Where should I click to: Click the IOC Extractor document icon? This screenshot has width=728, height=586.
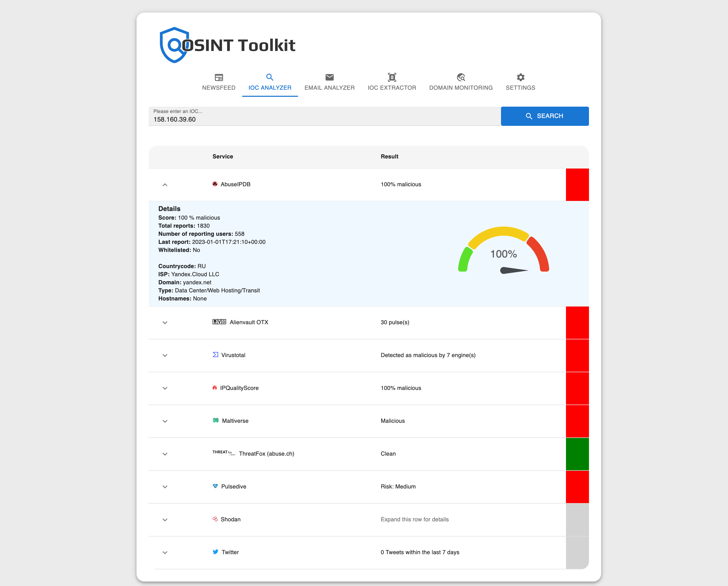click(x=392, y=77)
